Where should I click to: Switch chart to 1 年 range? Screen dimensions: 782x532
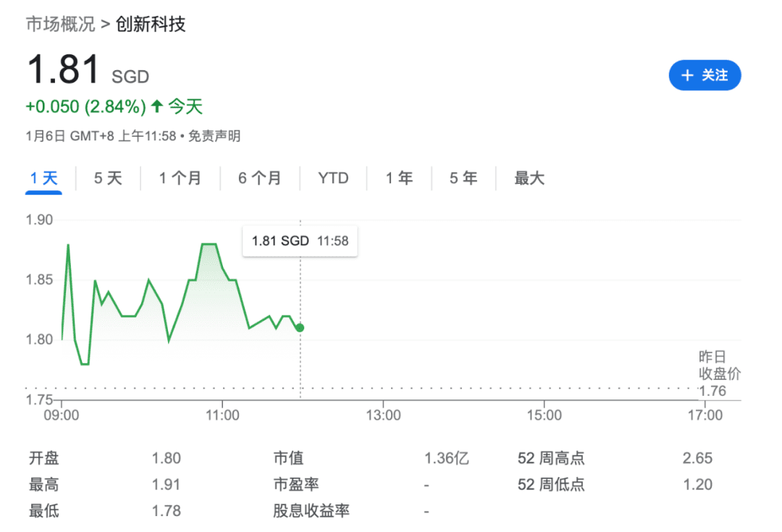tap(399, 178)
